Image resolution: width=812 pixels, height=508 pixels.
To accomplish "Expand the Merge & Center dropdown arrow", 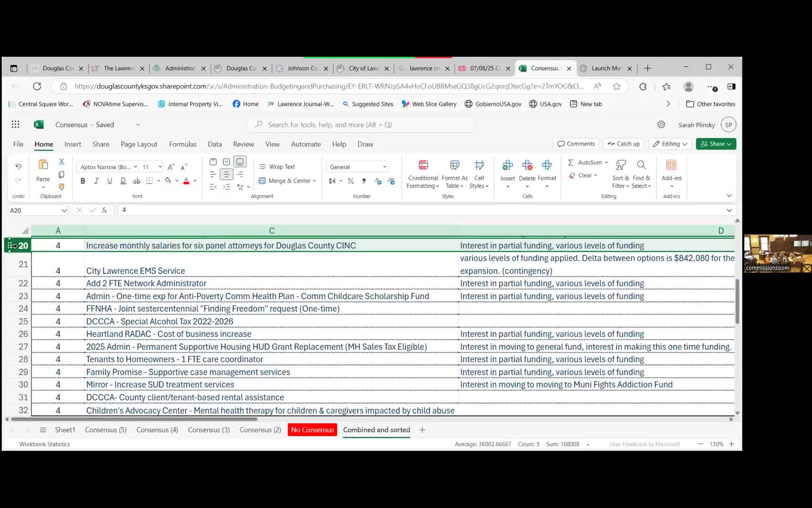I will [314, 181].
